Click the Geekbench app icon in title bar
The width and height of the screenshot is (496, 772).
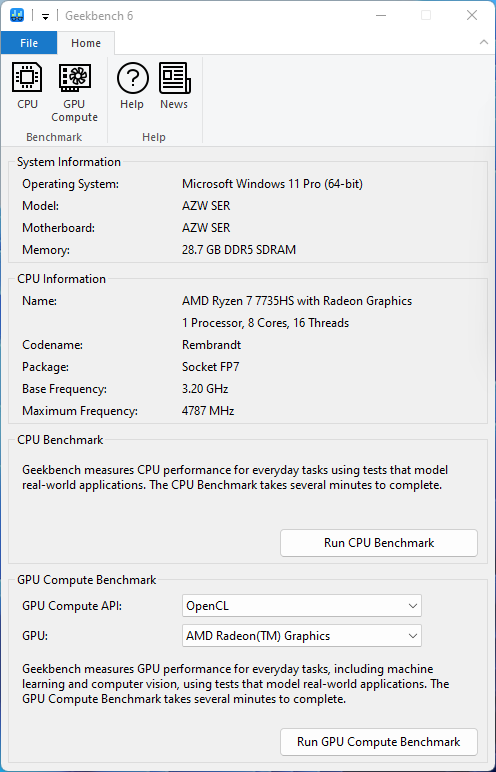click(x=17, y=16)
